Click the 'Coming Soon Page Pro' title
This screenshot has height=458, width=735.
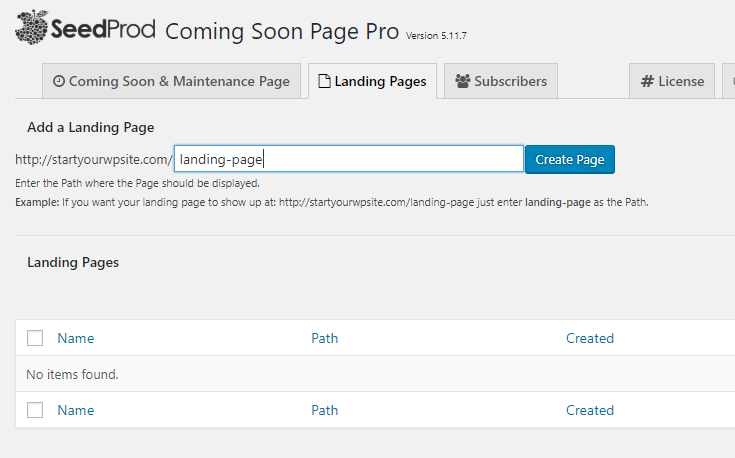[282, 31]
